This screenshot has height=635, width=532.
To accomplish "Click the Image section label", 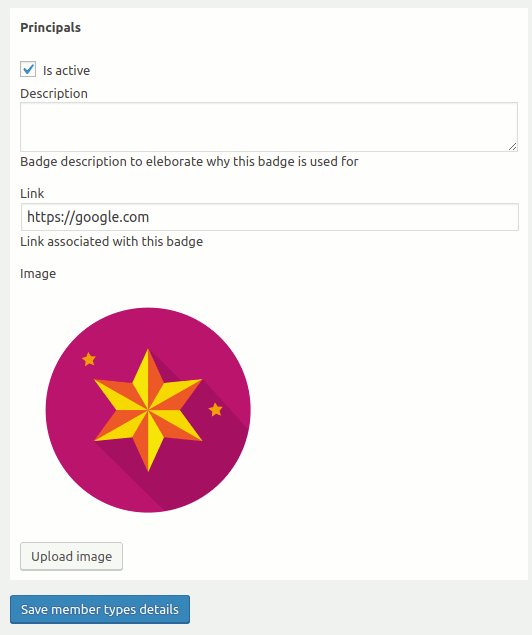I will [x=38, y=274].
